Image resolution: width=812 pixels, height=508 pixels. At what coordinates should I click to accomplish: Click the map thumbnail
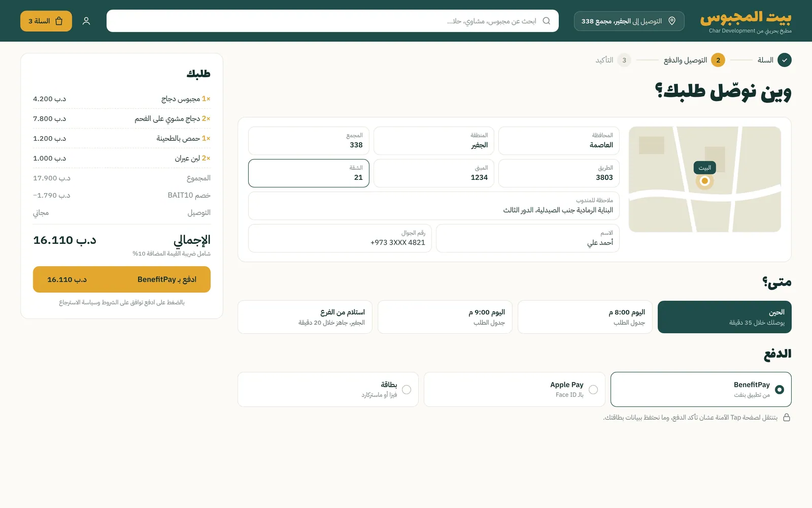click(x=704, y=179)
